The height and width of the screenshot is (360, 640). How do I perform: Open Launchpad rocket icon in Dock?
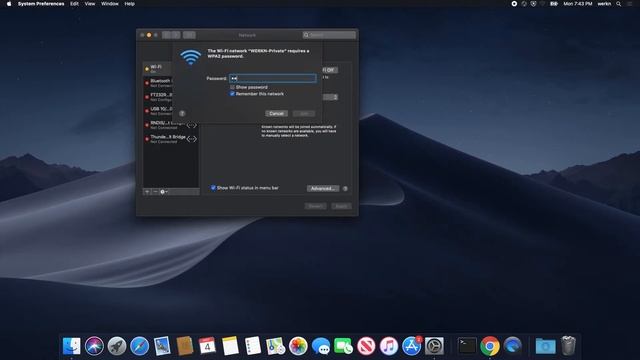pyautogui.click(x=117, y=346)
